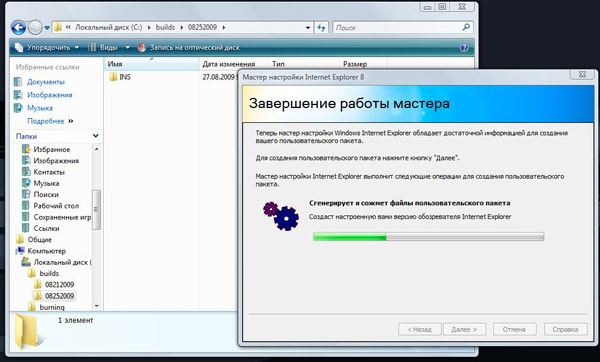Screen dimensions: 600x362
Task: Click the 'Справка' wizard button
Action: tap(566, 329)
